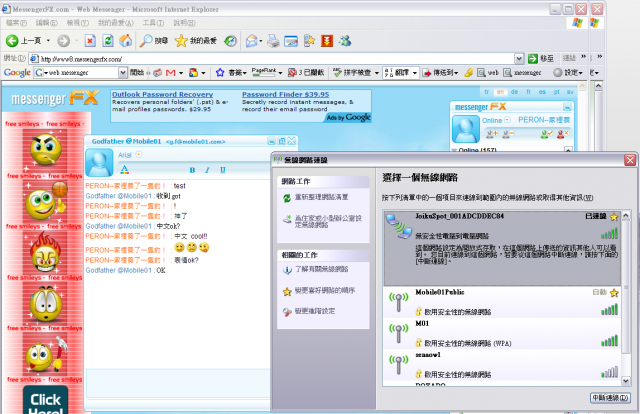
Task: Open font color A icon in chat window
Action: point(124,169)
